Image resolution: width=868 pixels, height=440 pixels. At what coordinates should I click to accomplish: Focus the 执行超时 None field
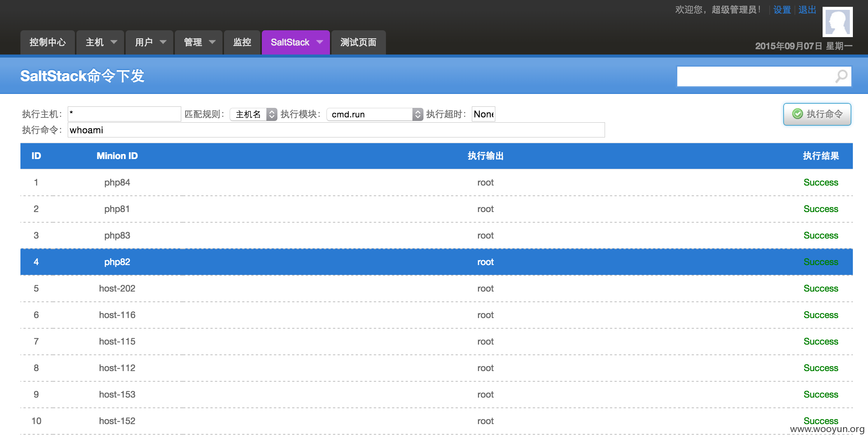484,114
